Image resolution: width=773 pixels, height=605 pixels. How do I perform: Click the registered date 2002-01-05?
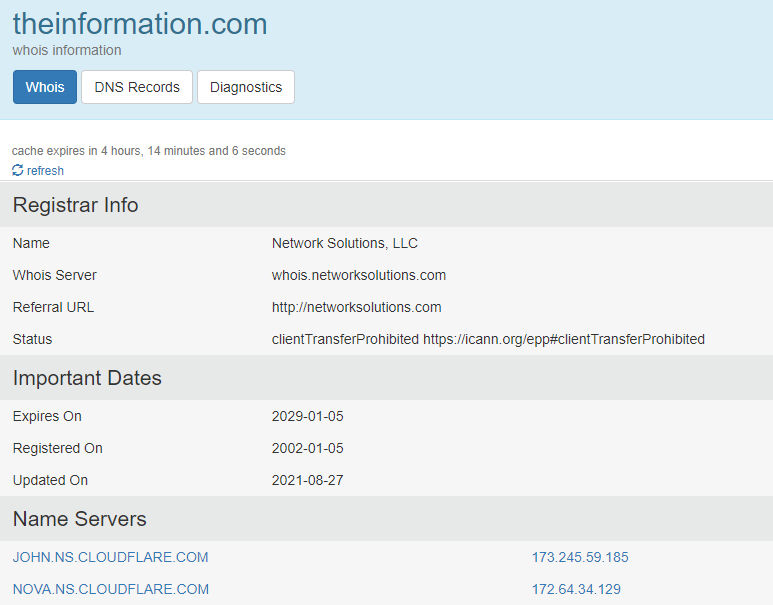coord(307,448)
